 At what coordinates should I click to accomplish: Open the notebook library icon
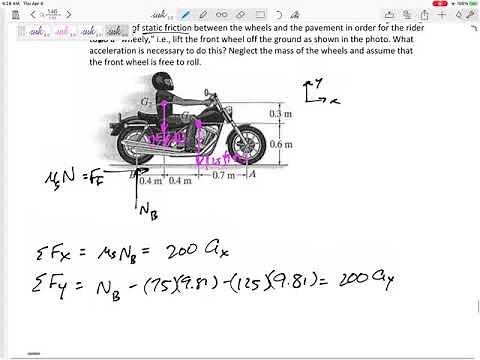(x=16, y=15)
